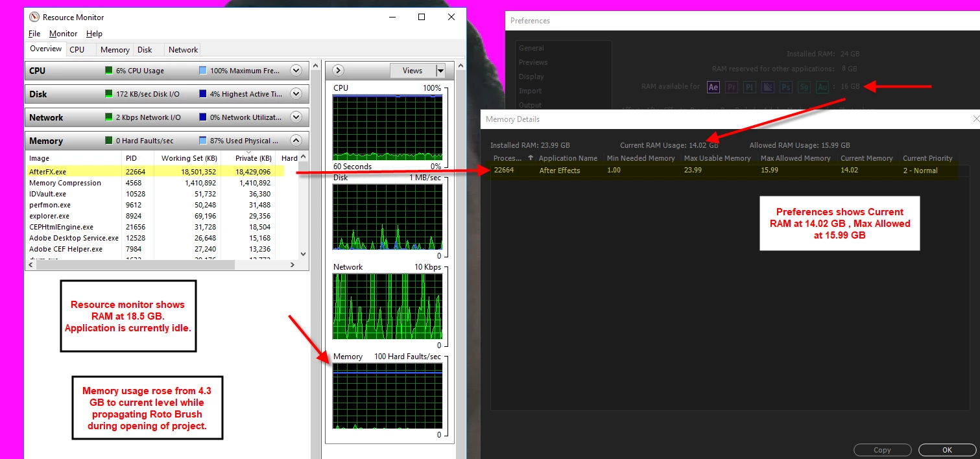The width and height of the screenshot is (980, 459).
Task: Select Previews category in Preferences sidebar
Action: pos(533,62)
